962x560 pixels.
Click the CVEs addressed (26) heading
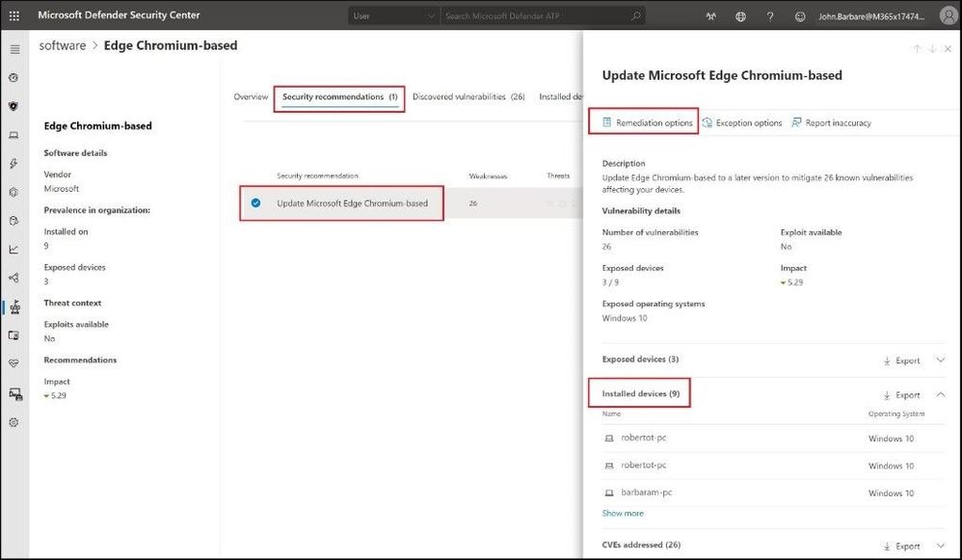(641, 545)
